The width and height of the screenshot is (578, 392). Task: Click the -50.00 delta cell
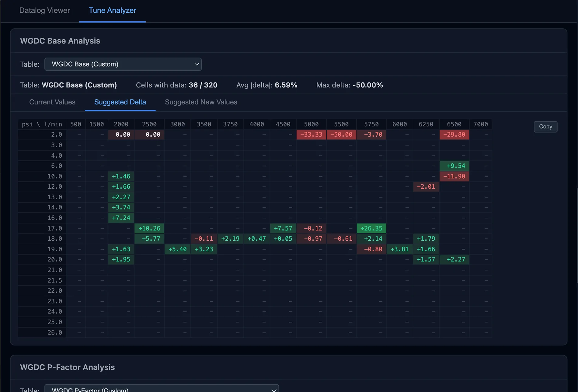[341, 135]
